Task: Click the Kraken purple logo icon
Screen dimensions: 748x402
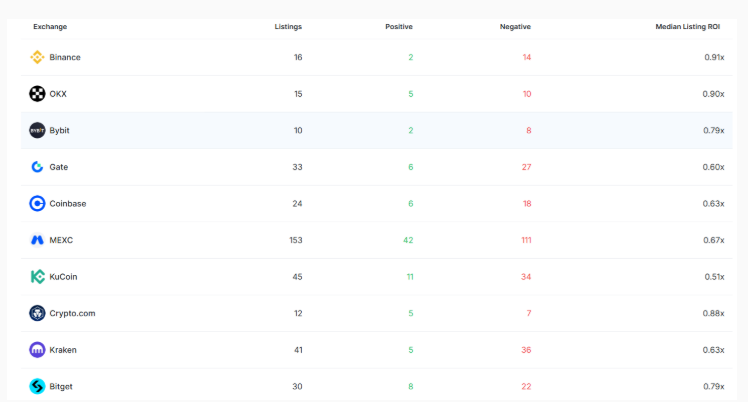Action: click(x=37, y=350)
